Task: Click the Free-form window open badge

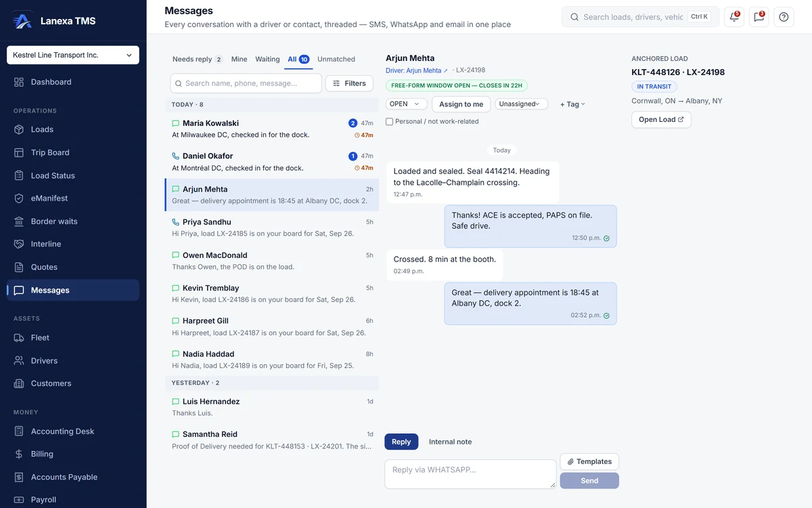Action: click(457, 86)
